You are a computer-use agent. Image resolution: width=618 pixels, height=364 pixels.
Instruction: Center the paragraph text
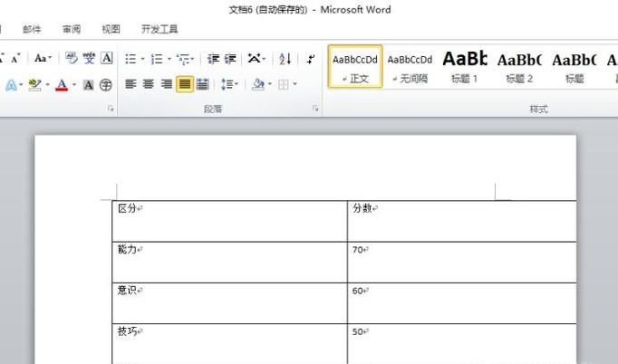(x=149, y=84)
